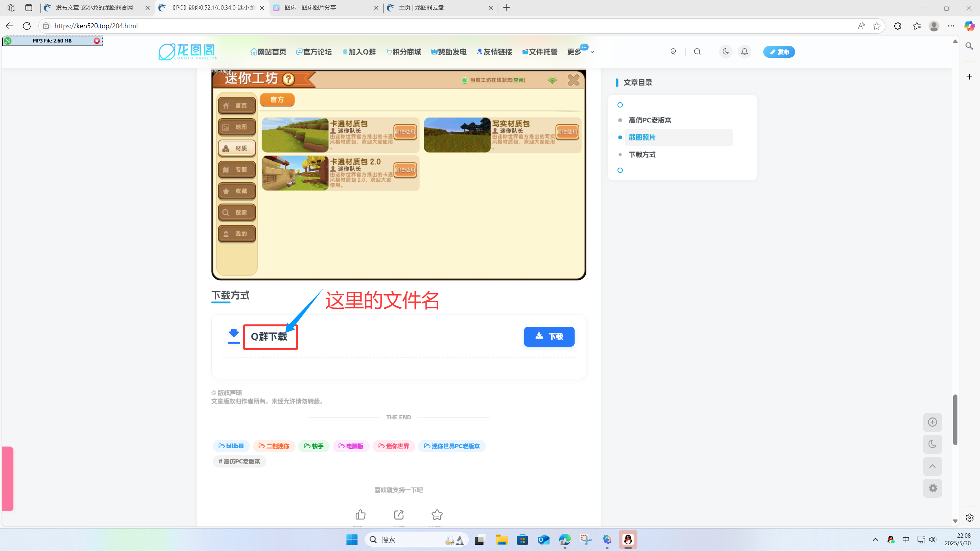Open the 迷你世界 category tag
The width and height of the screenshot is (980, 551).
[394, 446]
